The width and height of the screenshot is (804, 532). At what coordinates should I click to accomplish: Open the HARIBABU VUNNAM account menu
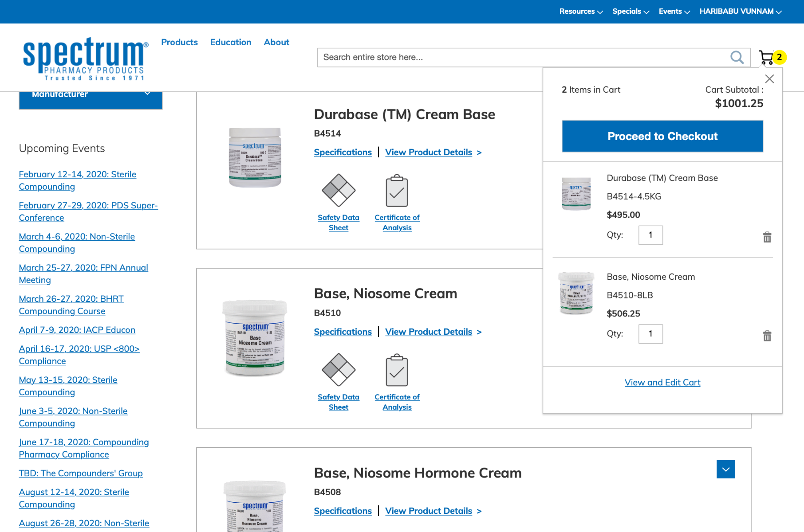pyautogui.click(x=741, y=12)
